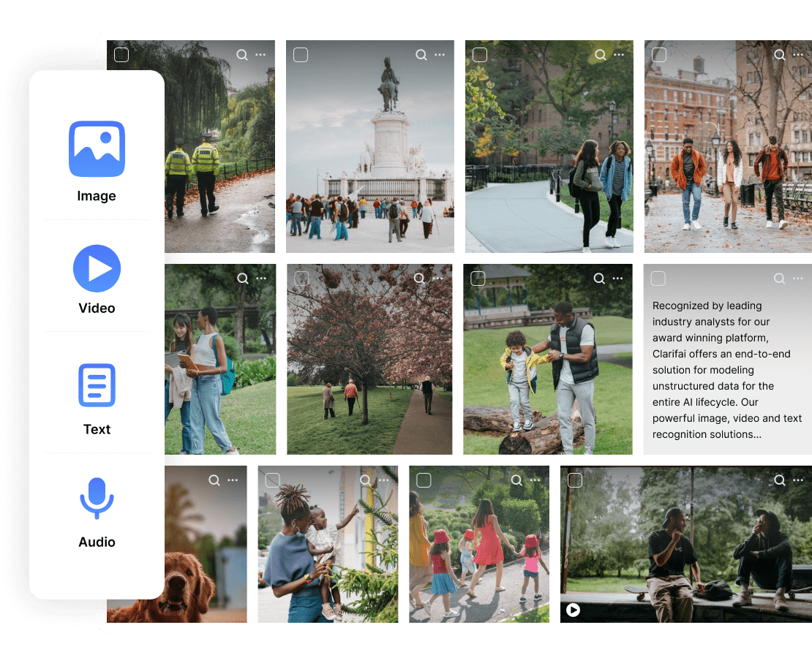
Task: Click magnifier on father and child photo
Action: click(599, 279)
